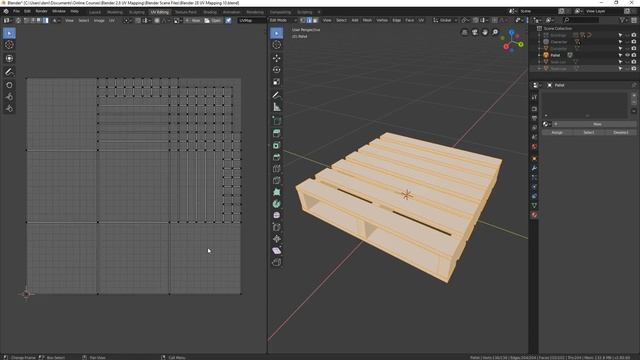Switch to the Shading workspace tab

[210, 12]
